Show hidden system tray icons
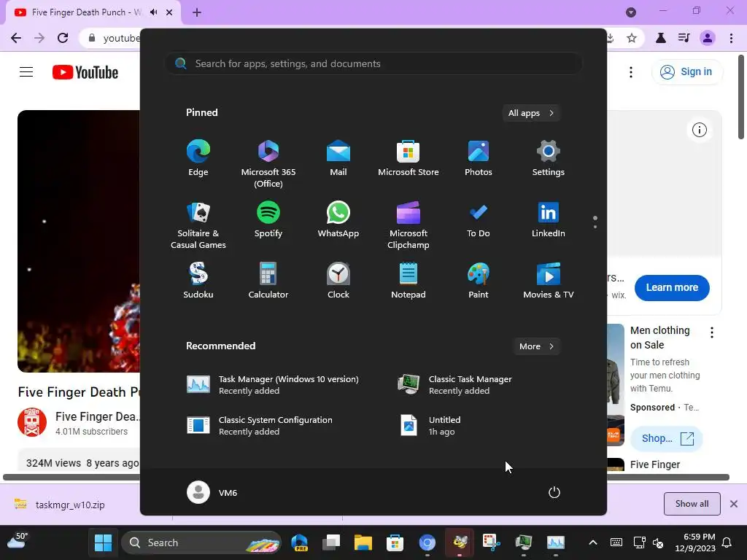747x560 pixels. coord(592,542)
